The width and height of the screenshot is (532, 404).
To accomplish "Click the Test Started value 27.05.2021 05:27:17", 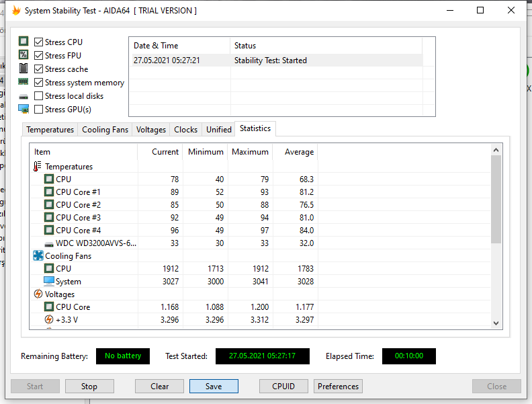I will [x=262, y=356].
